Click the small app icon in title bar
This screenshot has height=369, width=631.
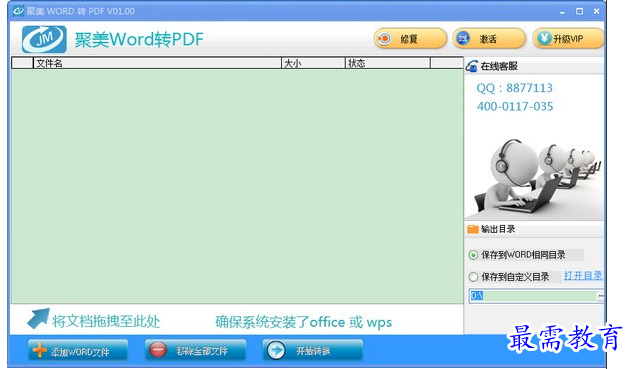click(x=18, y=11)
